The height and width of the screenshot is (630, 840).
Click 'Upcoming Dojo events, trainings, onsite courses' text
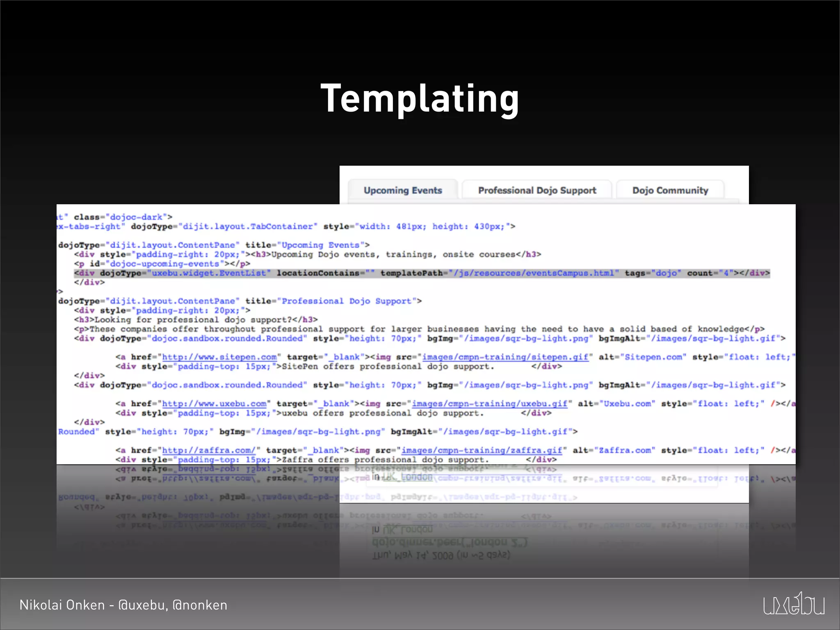click(393, 254)
